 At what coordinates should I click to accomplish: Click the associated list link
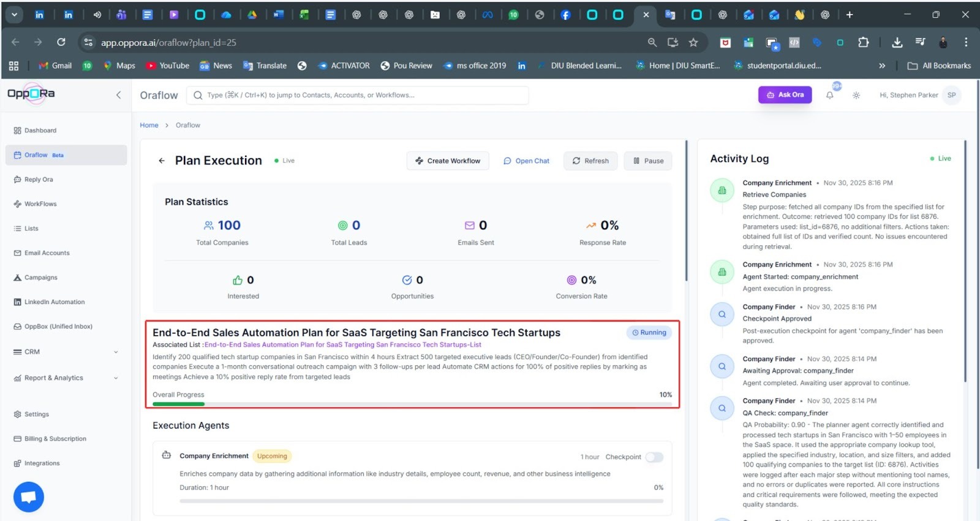pyautogui.click(x=342, y=344)
